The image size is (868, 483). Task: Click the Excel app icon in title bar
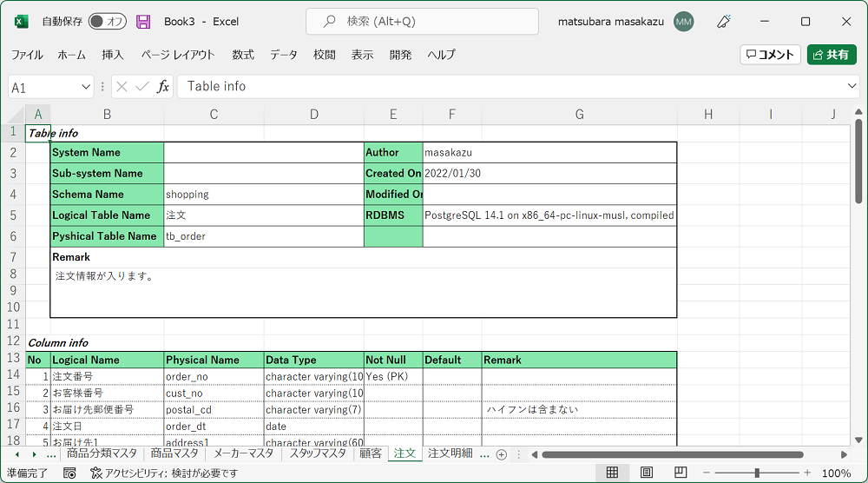21,22
